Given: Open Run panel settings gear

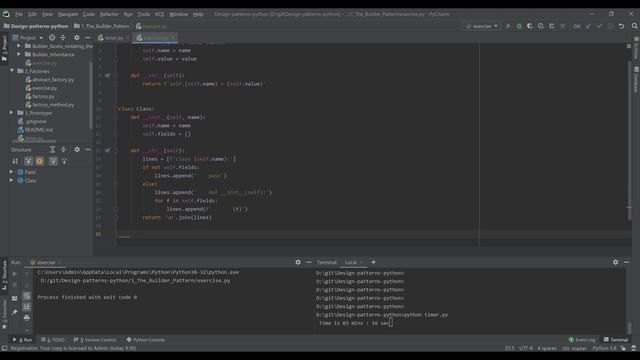Looking at the screenshot, I should tap(298, 262).
